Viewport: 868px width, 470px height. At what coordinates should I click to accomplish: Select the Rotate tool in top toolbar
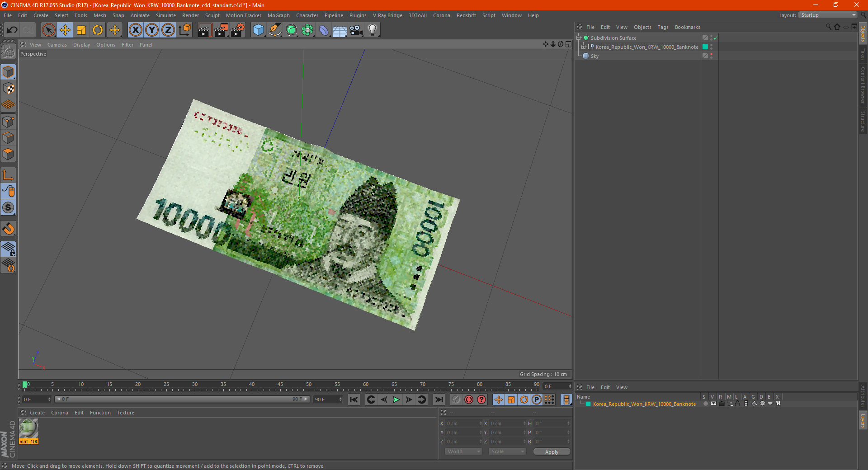pyautogui.click(x=98, y=30)
